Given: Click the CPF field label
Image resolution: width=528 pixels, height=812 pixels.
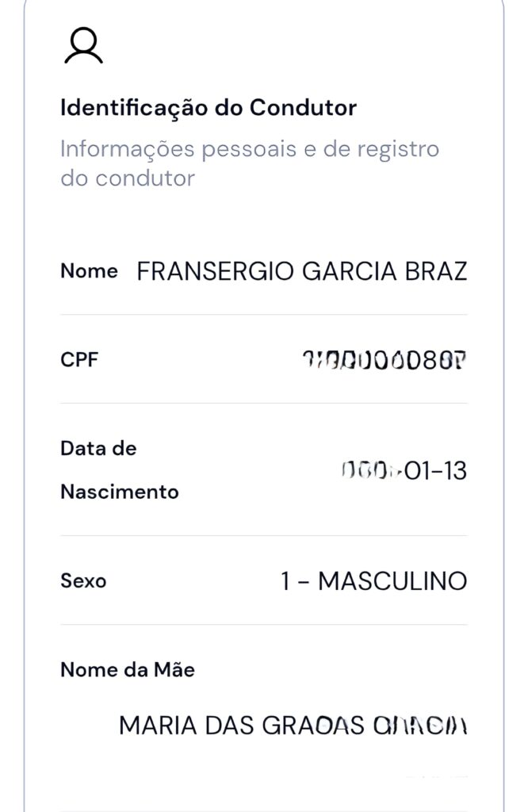Looking at the screenshot, I should [79, 360].
